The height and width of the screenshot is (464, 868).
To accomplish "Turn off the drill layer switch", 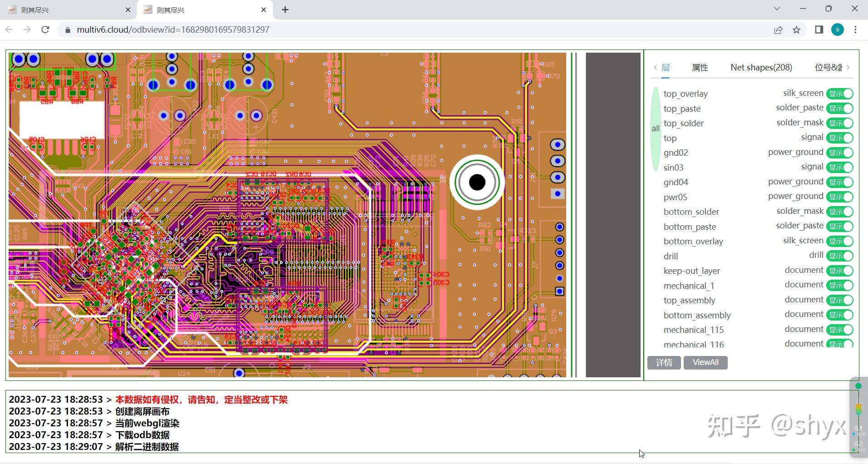I will click(839, 256).
